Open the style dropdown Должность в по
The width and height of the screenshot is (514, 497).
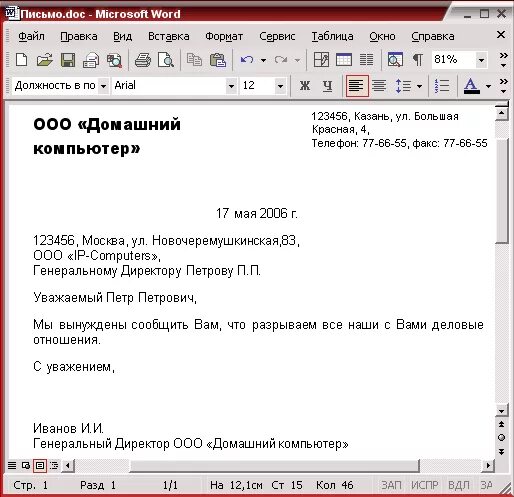104,86
